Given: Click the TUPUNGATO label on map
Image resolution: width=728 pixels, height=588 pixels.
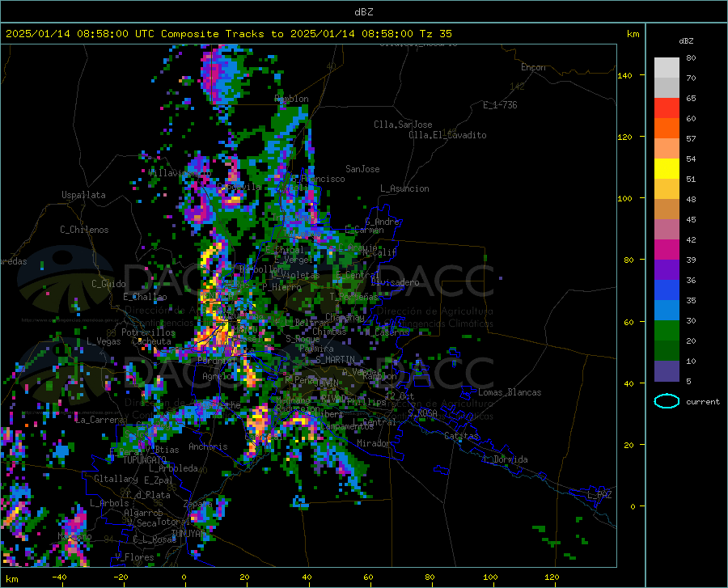Looking at the screenshot, I should tap(145, 460).
